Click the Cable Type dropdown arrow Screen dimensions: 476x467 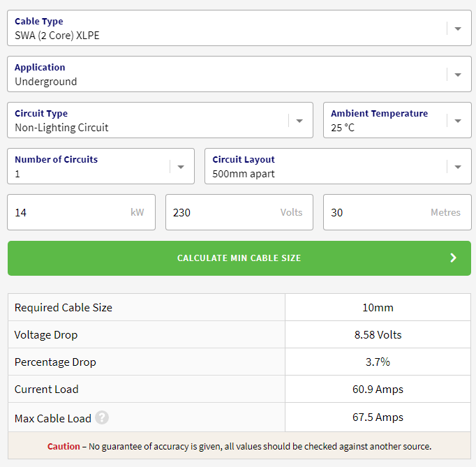458,29
